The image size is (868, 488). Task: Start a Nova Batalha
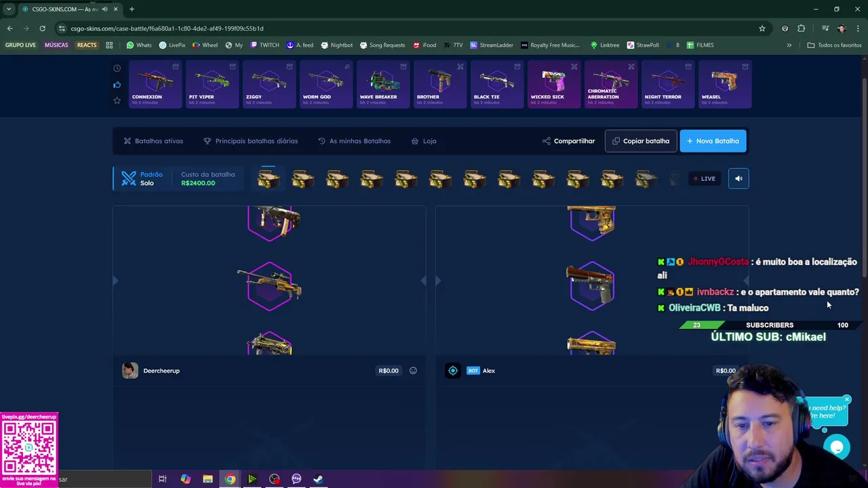coord(713,141)
